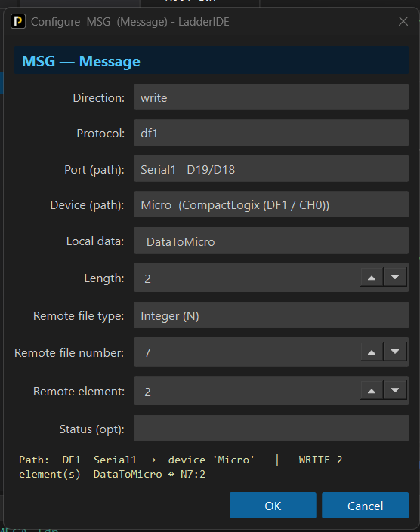Confirm with the OK button

pos(273,505)
